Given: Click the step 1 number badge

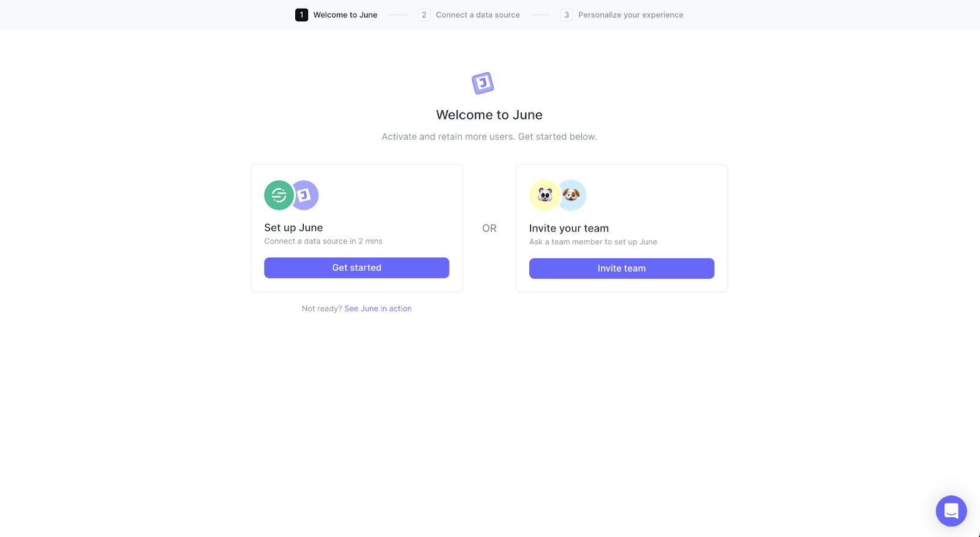Looking at the screenshot, I should click(301, 15).
